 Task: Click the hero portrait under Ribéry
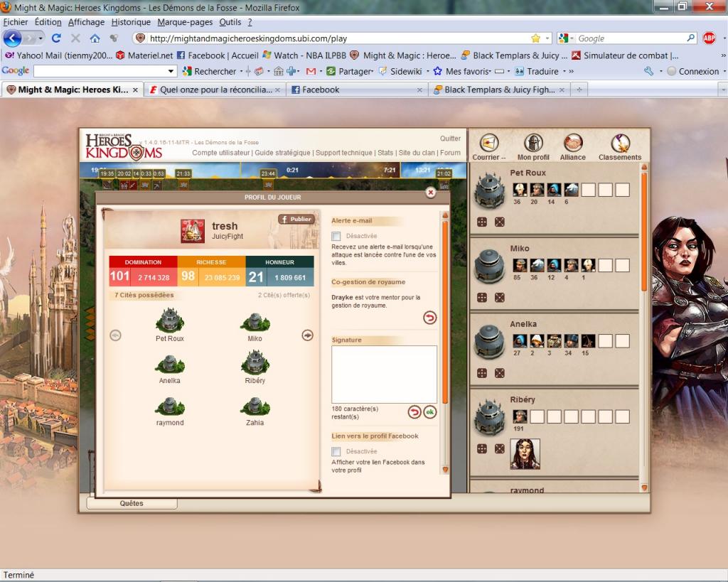click(525, 454)
